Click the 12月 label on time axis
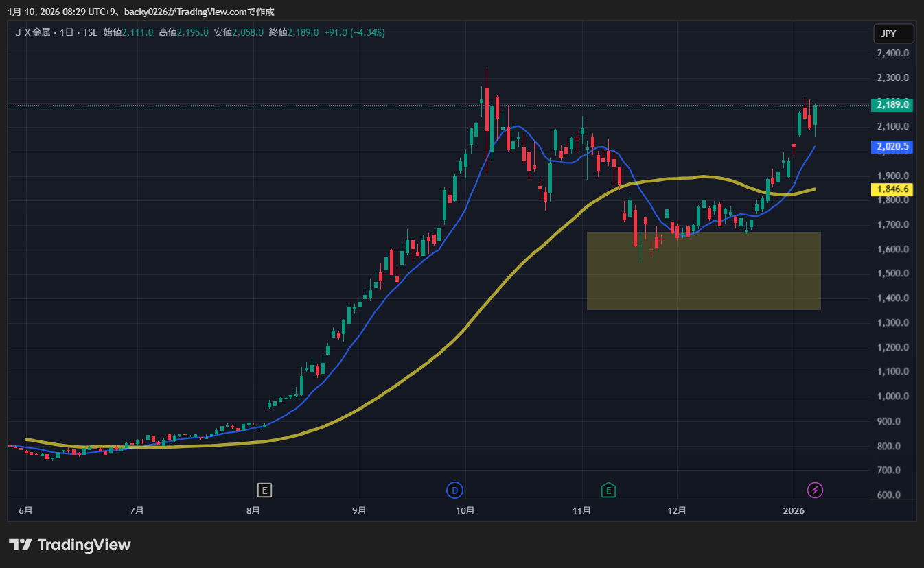The height and width of the screenshot is (568, 924). [678, 510]
